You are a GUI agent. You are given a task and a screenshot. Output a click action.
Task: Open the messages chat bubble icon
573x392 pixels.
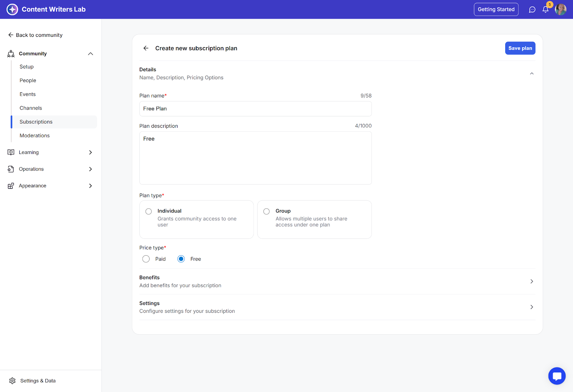point(532,10)
